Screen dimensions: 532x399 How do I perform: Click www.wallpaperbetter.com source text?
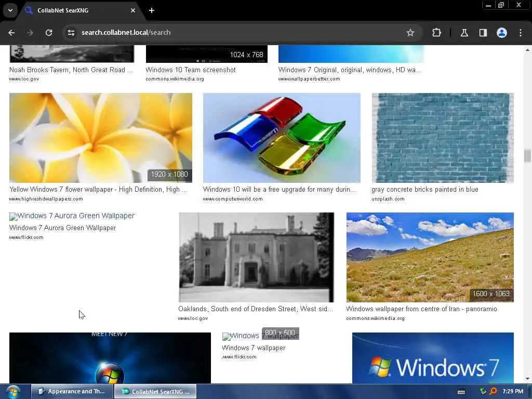click(309, 79)
